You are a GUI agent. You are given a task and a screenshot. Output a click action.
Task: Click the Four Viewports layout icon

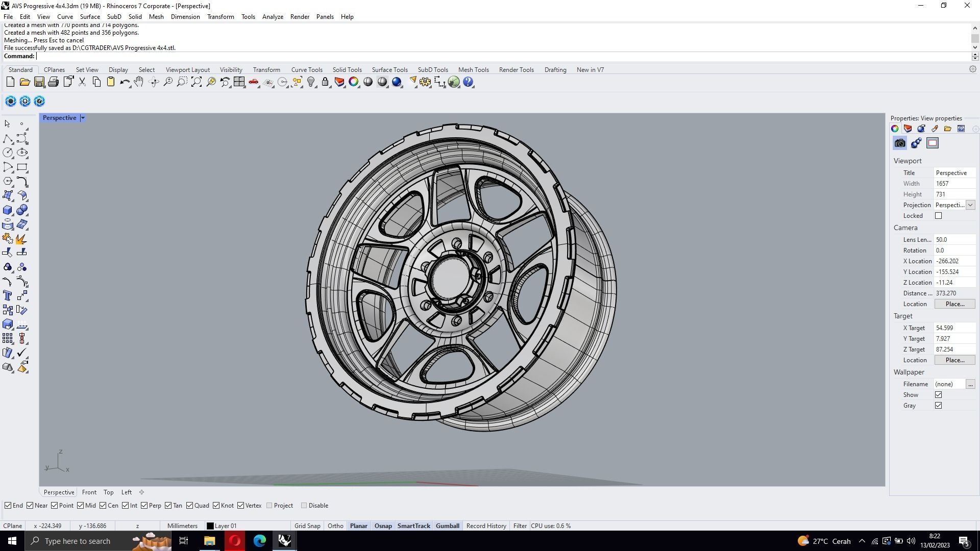239,82
